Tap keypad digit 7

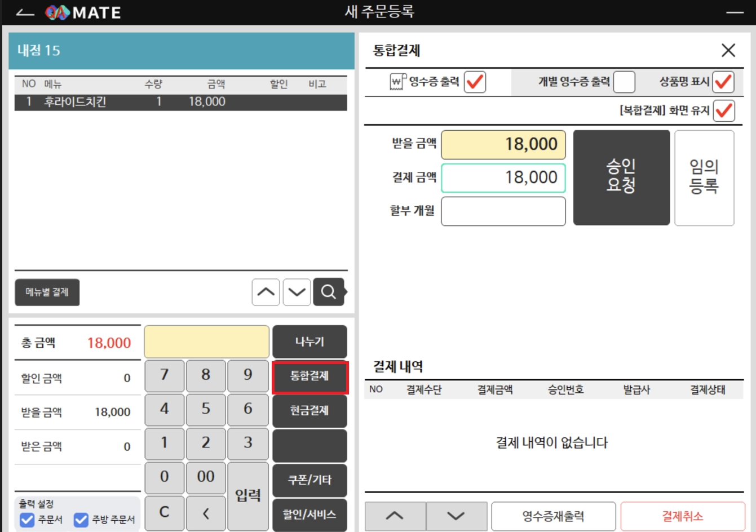(x=165, y=376)
